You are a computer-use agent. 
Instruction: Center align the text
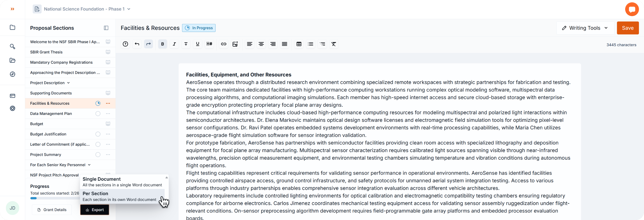click(261, 44)
